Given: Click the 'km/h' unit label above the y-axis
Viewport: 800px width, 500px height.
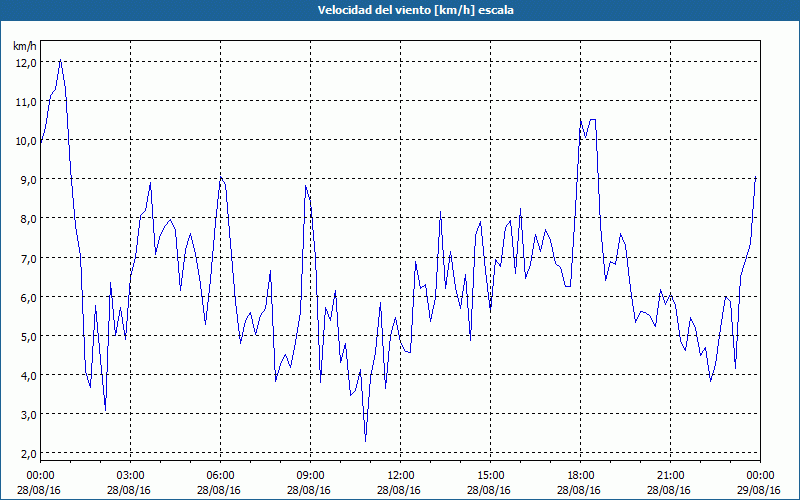Looking at the screenshot, I should (x=25, y=47).
